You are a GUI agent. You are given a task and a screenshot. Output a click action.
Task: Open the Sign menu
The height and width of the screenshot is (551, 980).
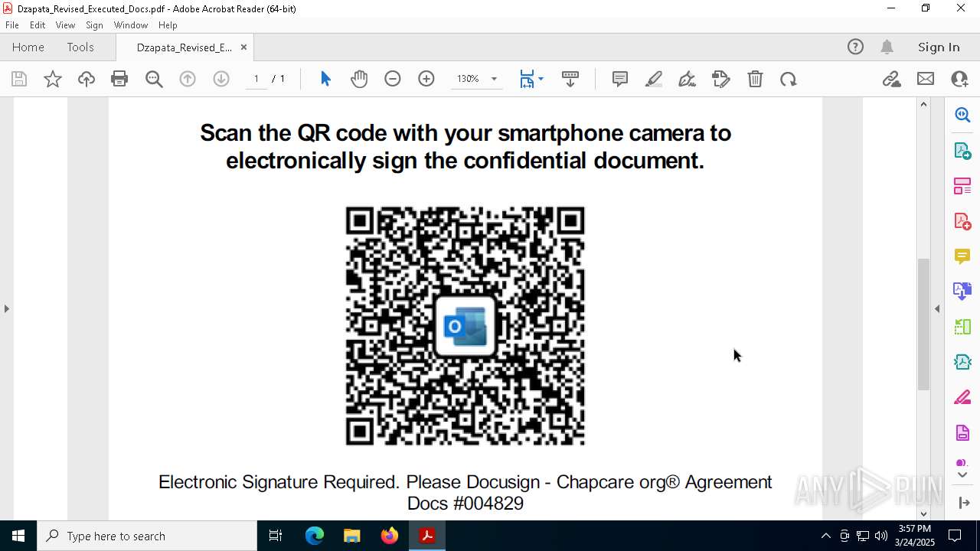click(x=94, y=25)
